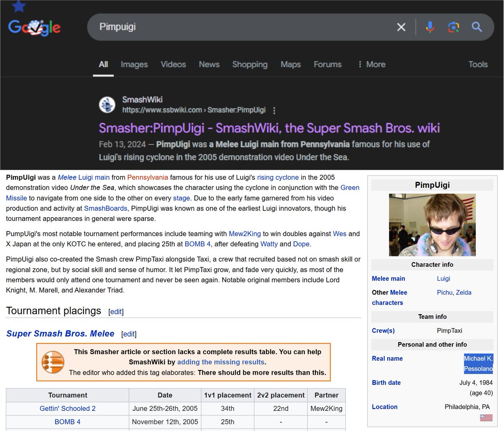Edit the Tournament placings section
Image resolution: width=504 pixels, height=431 pixels.
coord(116,312)
